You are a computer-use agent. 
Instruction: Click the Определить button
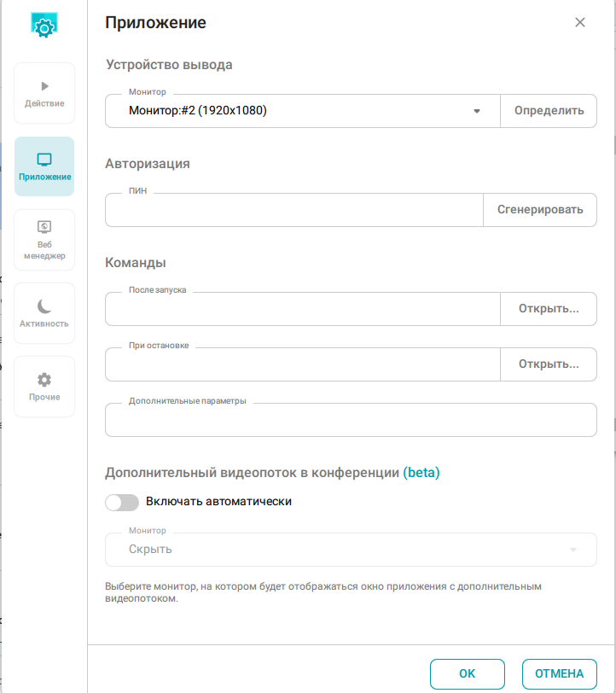click(x=549, y=111)
